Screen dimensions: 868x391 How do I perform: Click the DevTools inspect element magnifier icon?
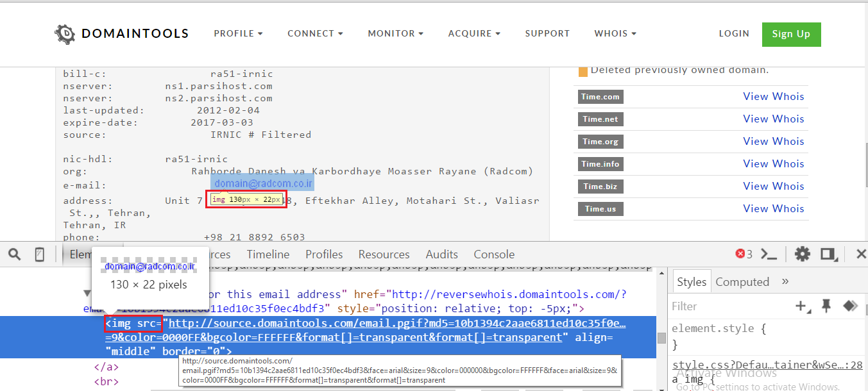coord(14,254)
